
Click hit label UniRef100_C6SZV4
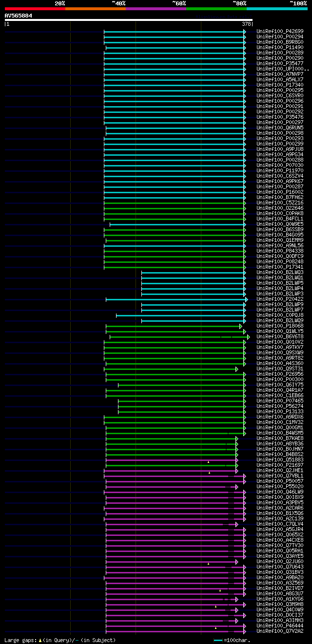(x=280, y=176)
